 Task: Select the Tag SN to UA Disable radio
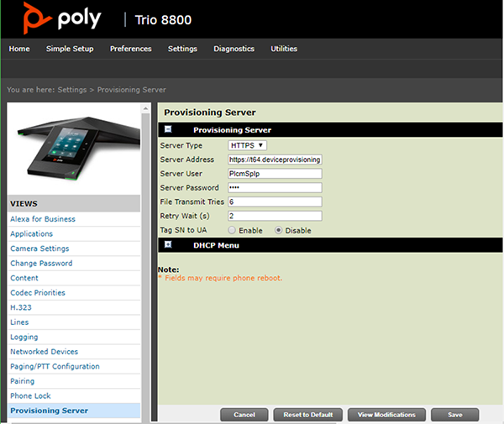pos(278,230)
